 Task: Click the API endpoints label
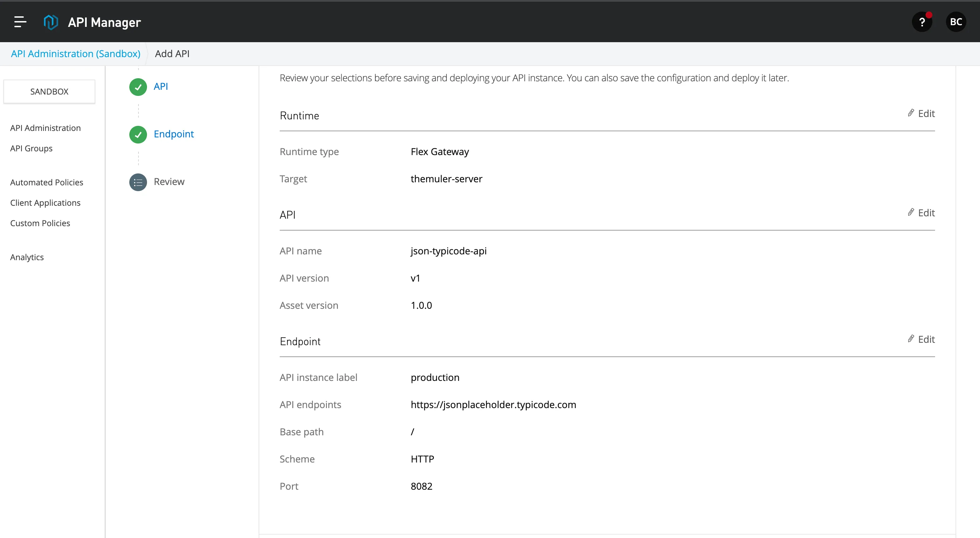(x=310, y=405)
